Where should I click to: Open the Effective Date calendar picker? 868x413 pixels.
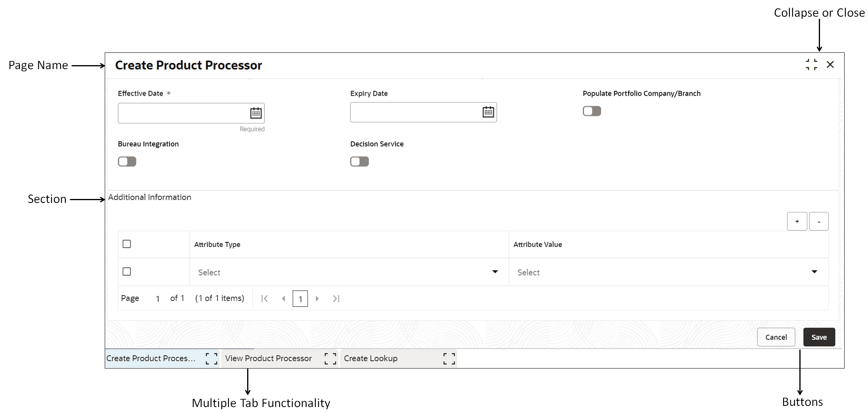[256, 113]
